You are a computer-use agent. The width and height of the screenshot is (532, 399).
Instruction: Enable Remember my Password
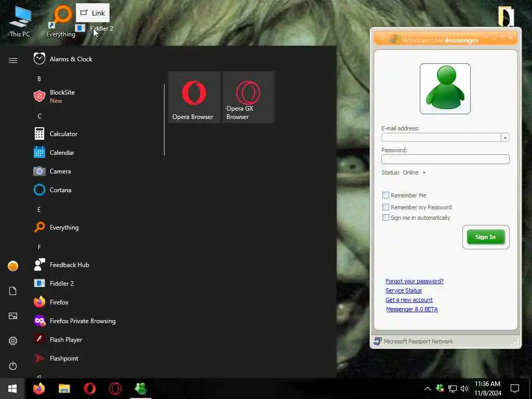pyautogui.click(x=385, y=207)
